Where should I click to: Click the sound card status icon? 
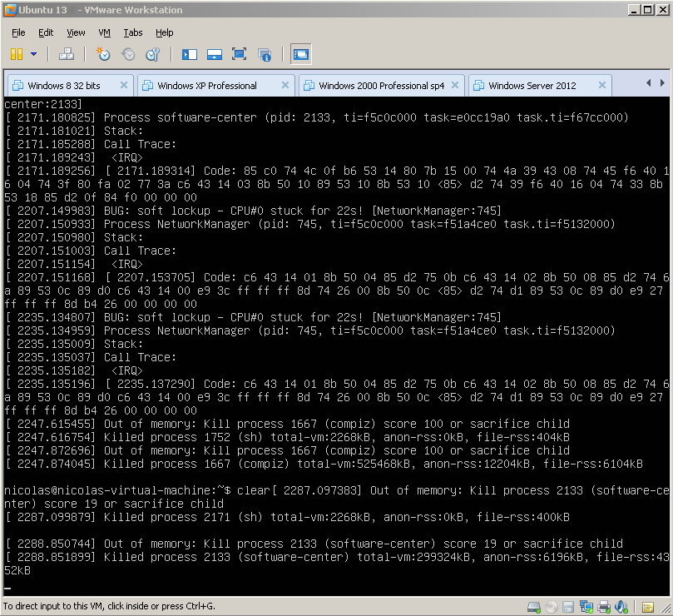(x=621, y=607)
